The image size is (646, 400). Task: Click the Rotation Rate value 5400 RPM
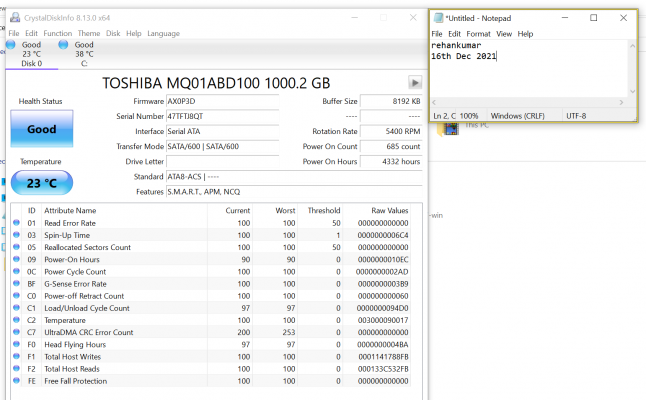tap(391, 131)
